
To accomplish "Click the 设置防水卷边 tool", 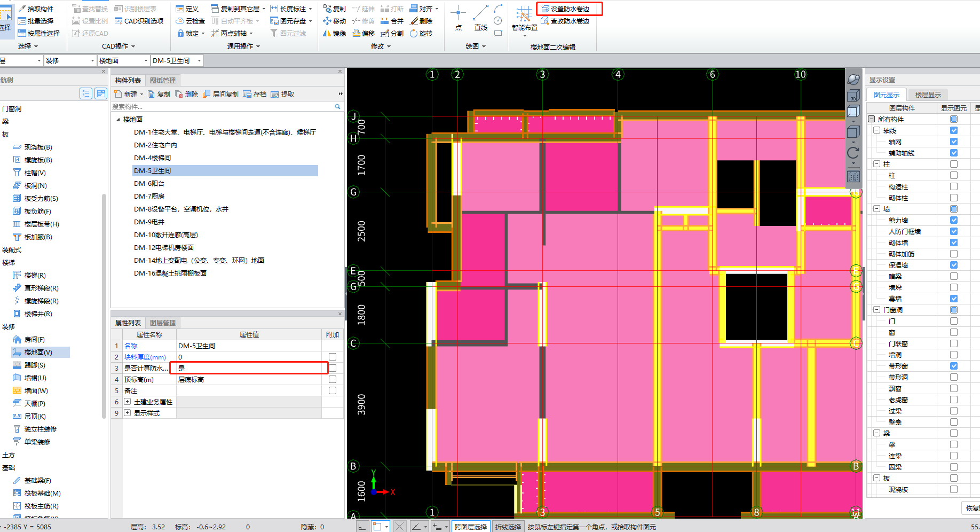I will coord(565,9).
